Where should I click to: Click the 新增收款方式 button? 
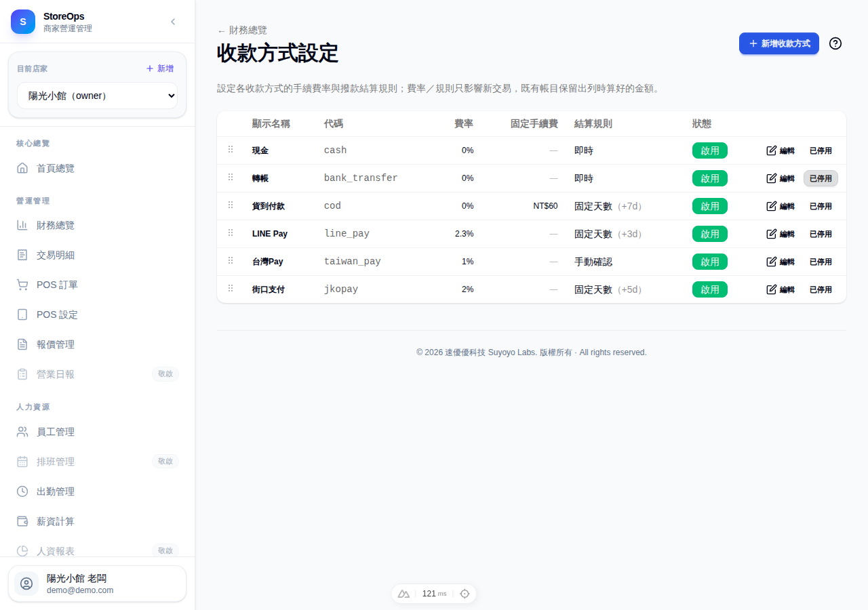click(x=779, y=43)
